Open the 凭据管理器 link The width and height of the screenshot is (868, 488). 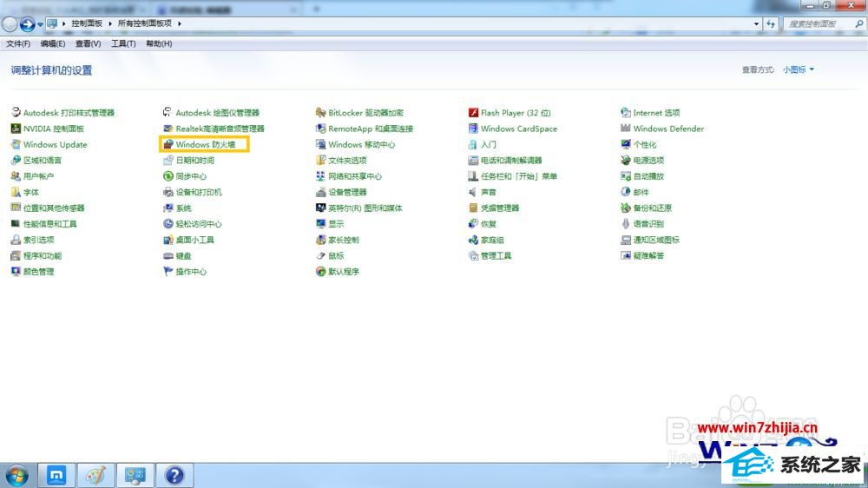(500, 208)
